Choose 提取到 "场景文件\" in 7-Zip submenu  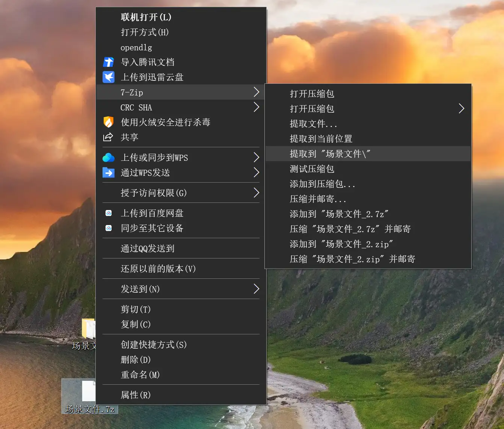[330, 154]
